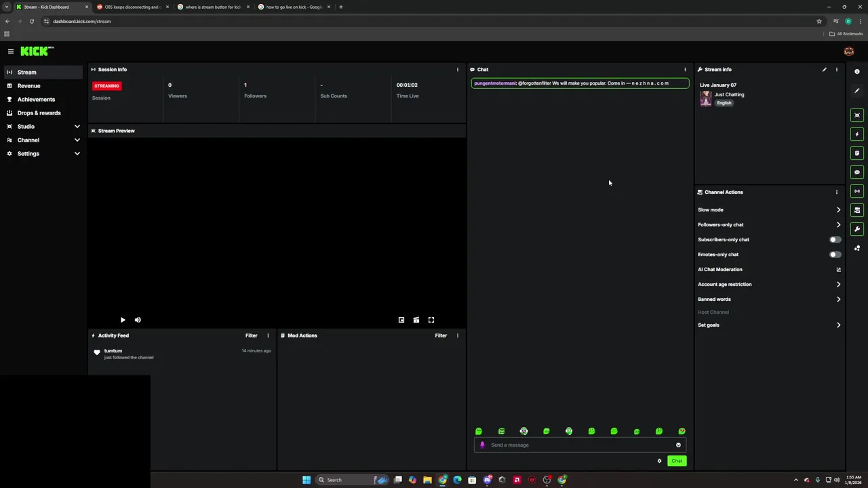
Task: Click the bottom dots icon in right rail
Action: click(857, 248)
